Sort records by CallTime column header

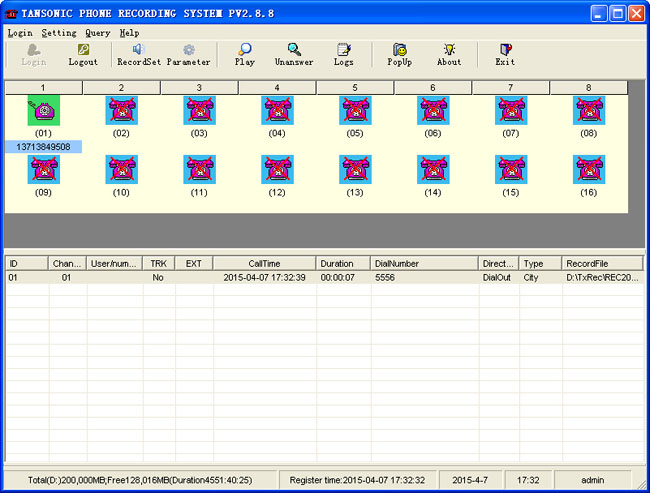click(264, 263)
